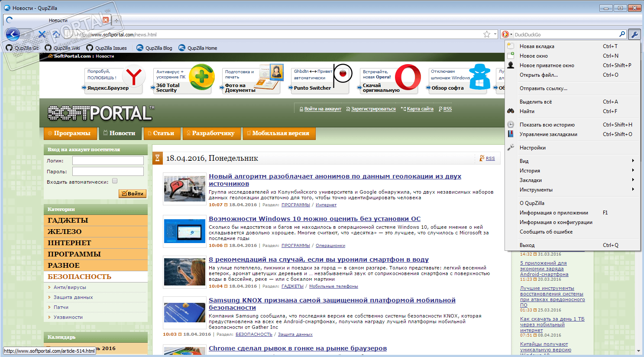Click the 360 Total Security green plus logo
This screenshot has height=357, width=644.
(201, 77)
